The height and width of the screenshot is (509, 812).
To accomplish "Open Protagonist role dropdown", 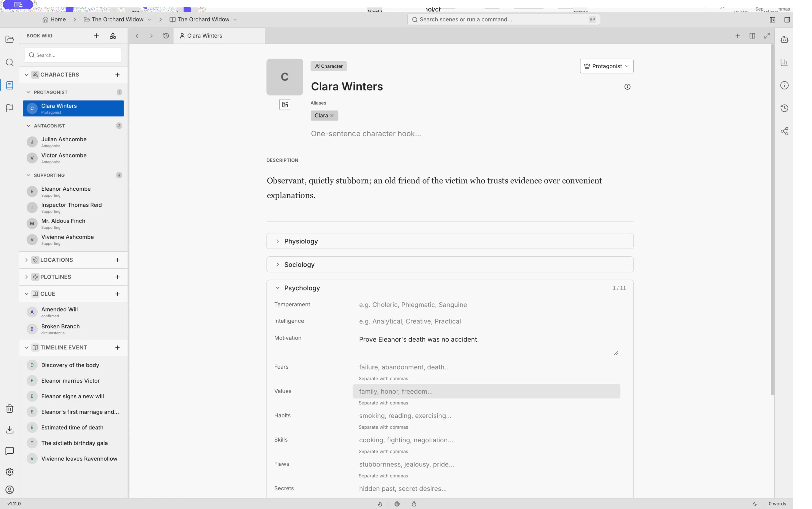I will 606,66.
